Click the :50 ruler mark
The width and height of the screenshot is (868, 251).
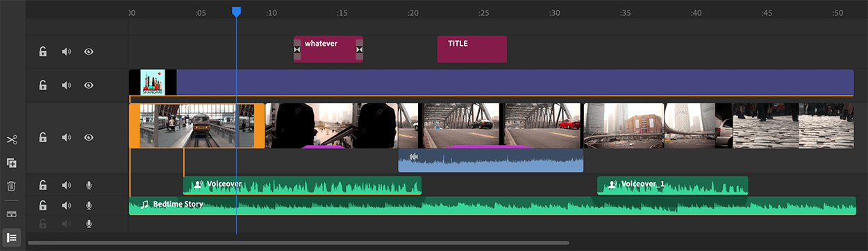tap(837, 13)
